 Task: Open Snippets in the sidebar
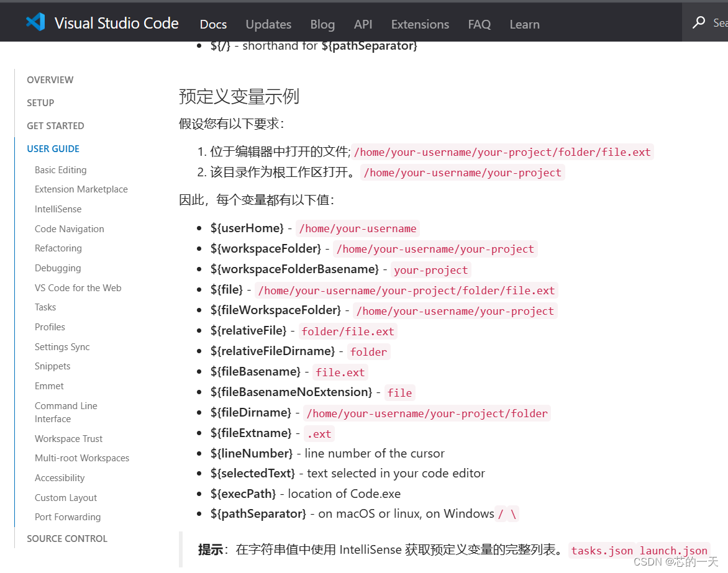pos(52,366)
